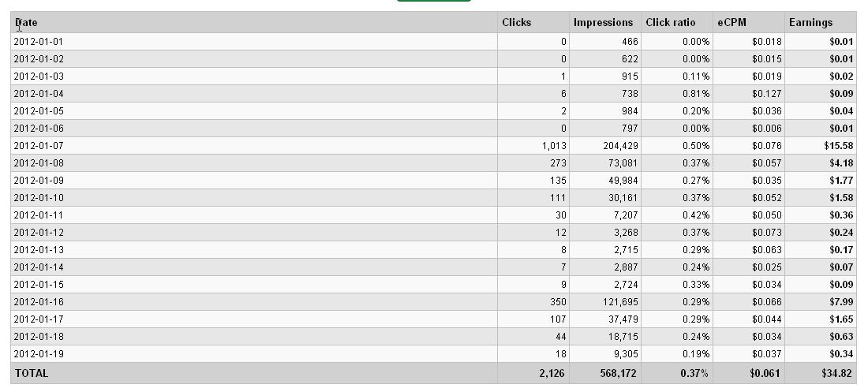Select the 2012-01-07 date row
The image size is (868, 392).
(39, 146)
